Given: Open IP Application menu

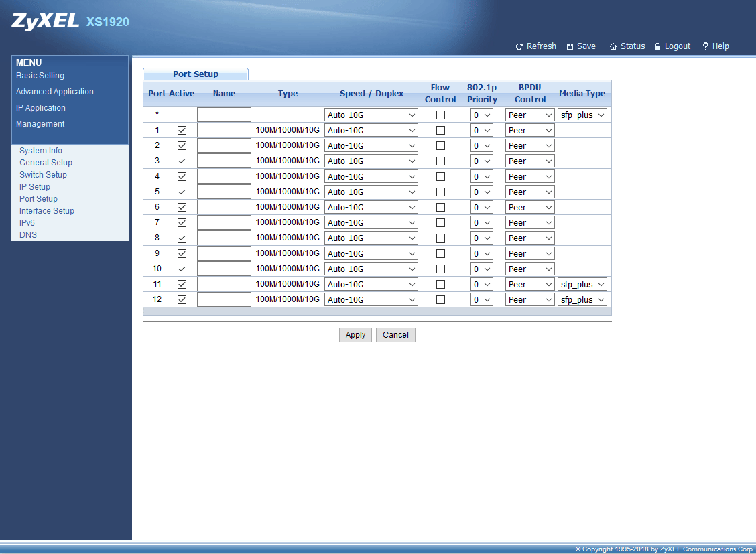Looking at the screenshot, I should (x=40, y=108).
